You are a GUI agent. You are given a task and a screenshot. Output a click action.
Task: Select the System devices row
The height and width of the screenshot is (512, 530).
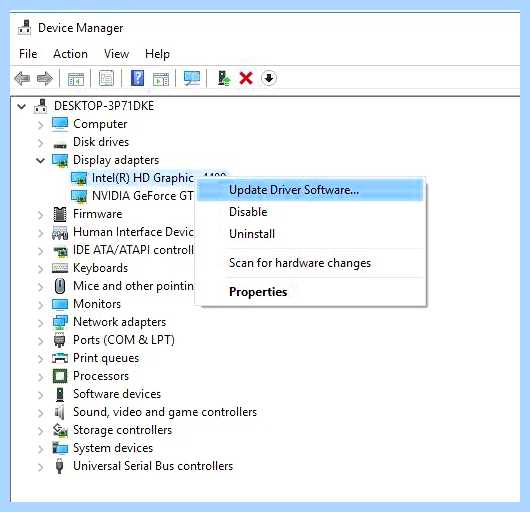[x=113, y=448]
